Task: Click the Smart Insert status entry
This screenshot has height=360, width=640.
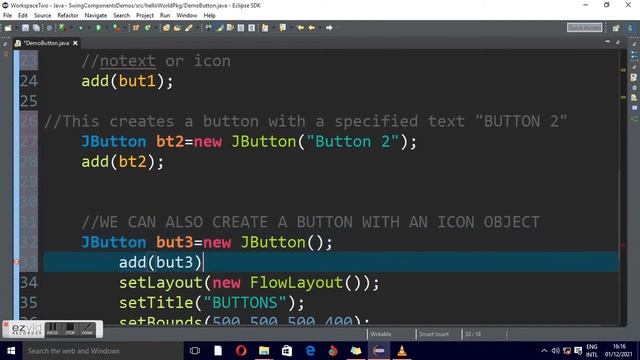Action: pyautogui.click(x=434, y=334)
